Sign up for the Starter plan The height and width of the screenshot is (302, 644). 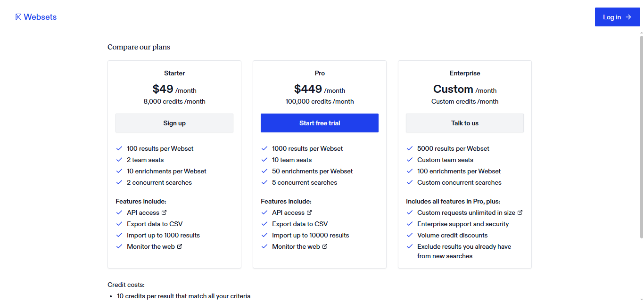coord(174,122)
